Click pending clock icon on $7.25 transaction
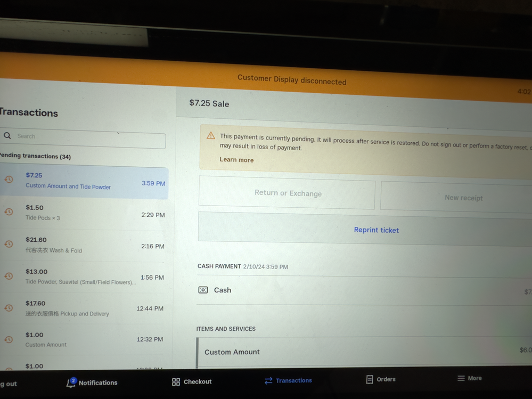The height and width of the screenshot is (399, 532). coord(9,180)
